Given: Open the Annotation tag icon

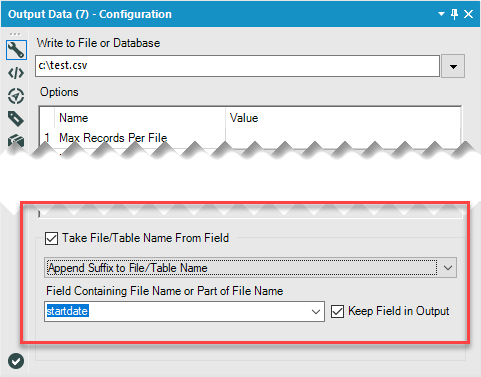Looking at the screenshot, I should [x=16, y=119].
